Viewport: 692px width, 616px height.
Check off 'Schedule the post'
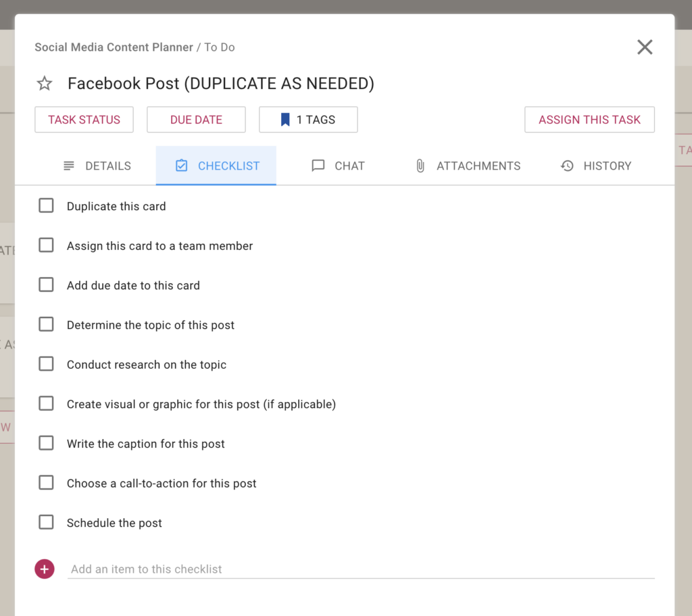[x=47, y=523]
